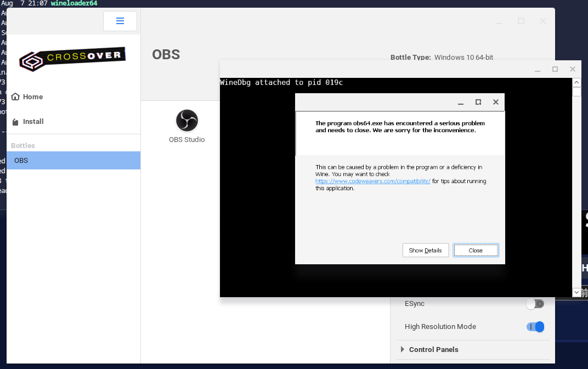Open the Install section
This screenshot has height=369, width=588.
pyautogui.click(x=73, y=122)
